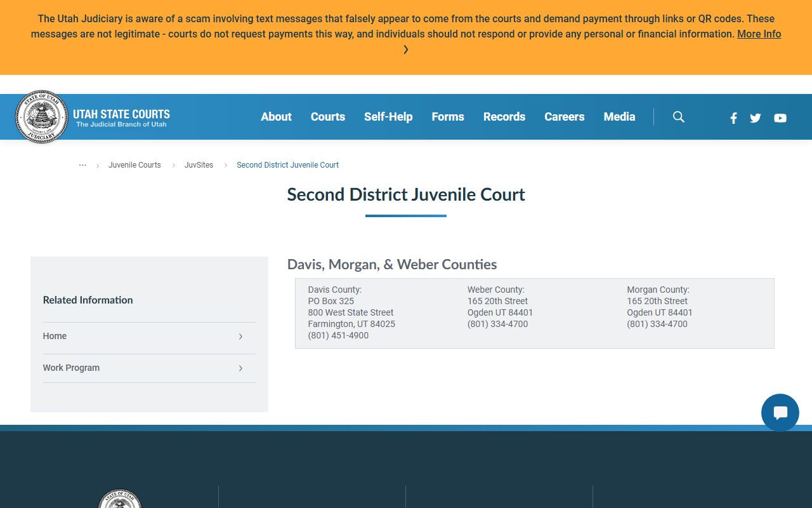The image size is (812, 508).
Task: Visit the Facebook page icon
Action: point(733,118)
